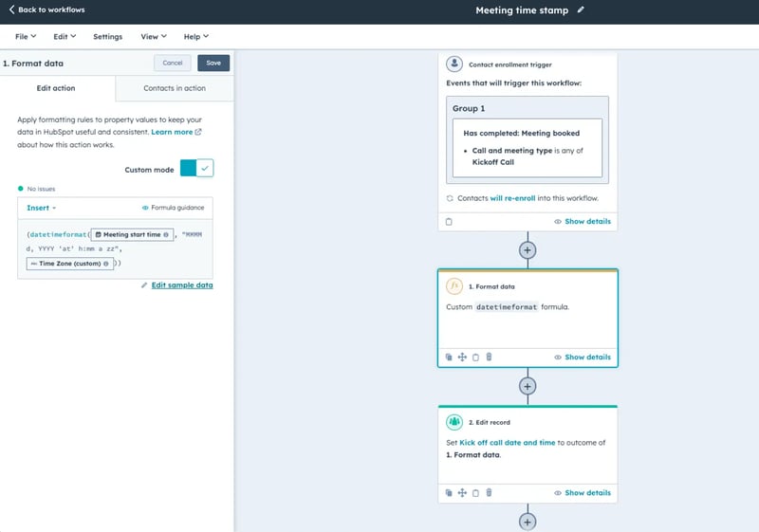Click the comment icon on enrollment trigger card
Image resolution: width=759 pixels, height=532 pixels.
coord(449,222)
